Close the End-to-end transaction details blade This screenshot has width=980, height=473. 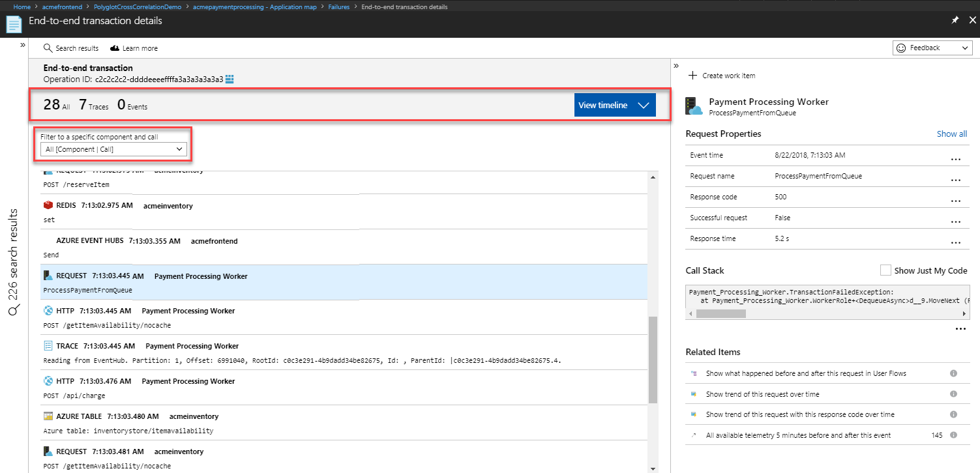click(972, 20)
